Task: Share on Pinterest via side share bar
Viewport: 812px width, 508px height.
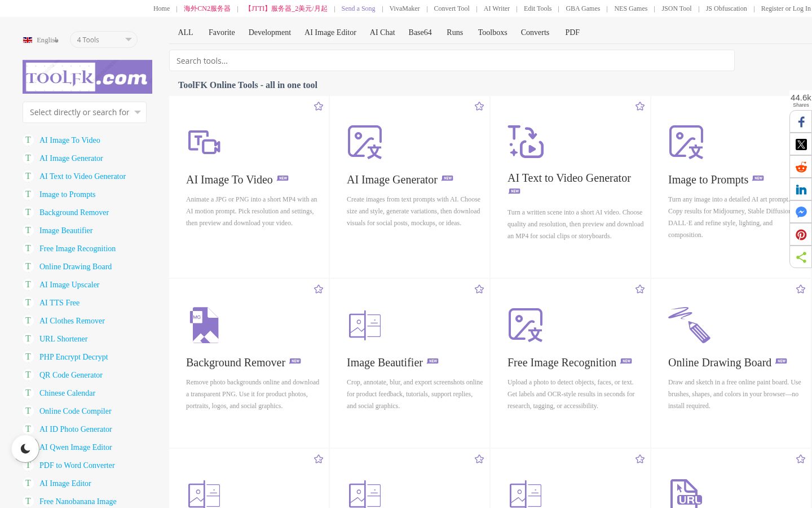Action: (801, 235)
